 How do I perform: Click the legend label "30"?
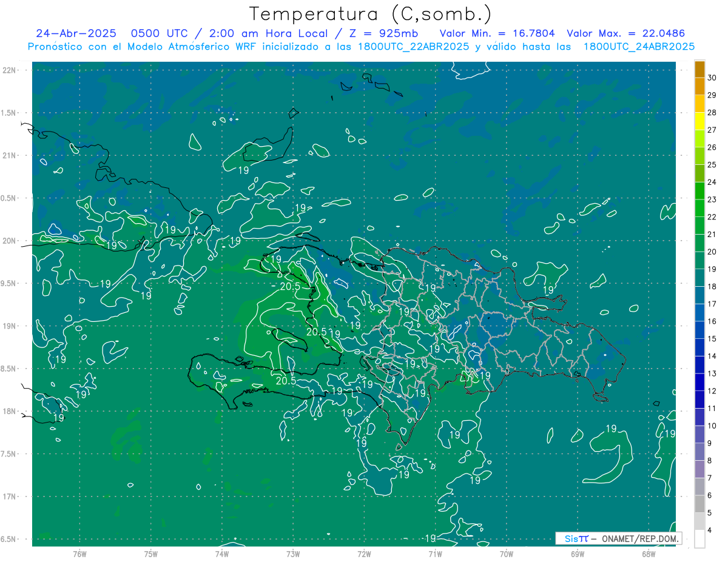tap(712, 78)
